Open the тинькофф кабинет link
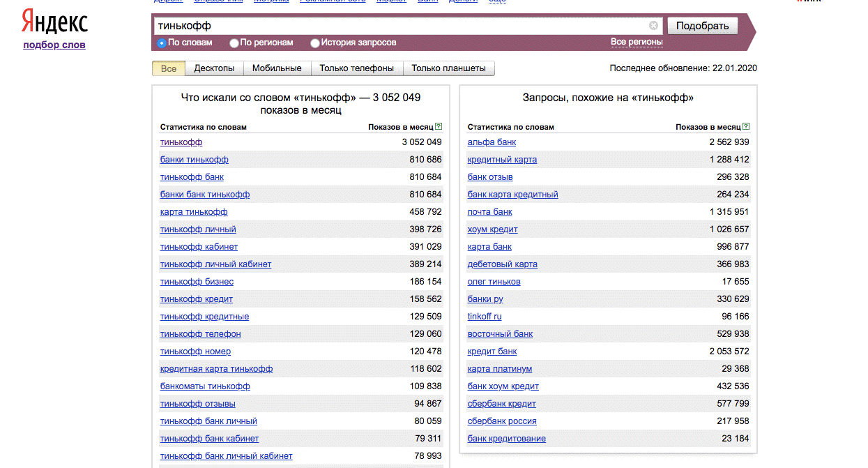The image size is (868, 468). [x=199, y=247]
